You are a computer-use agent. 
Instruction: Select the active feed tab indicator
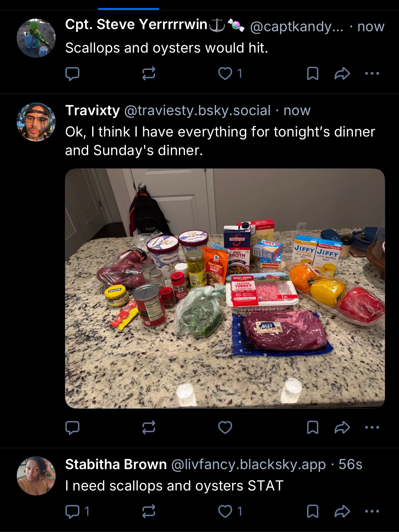128,9
